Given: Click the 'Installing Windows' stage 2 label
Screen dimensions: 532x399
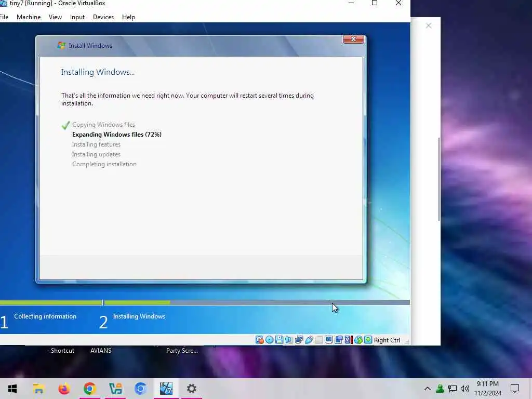Looking at the screenshot, I should pos(139,316).
